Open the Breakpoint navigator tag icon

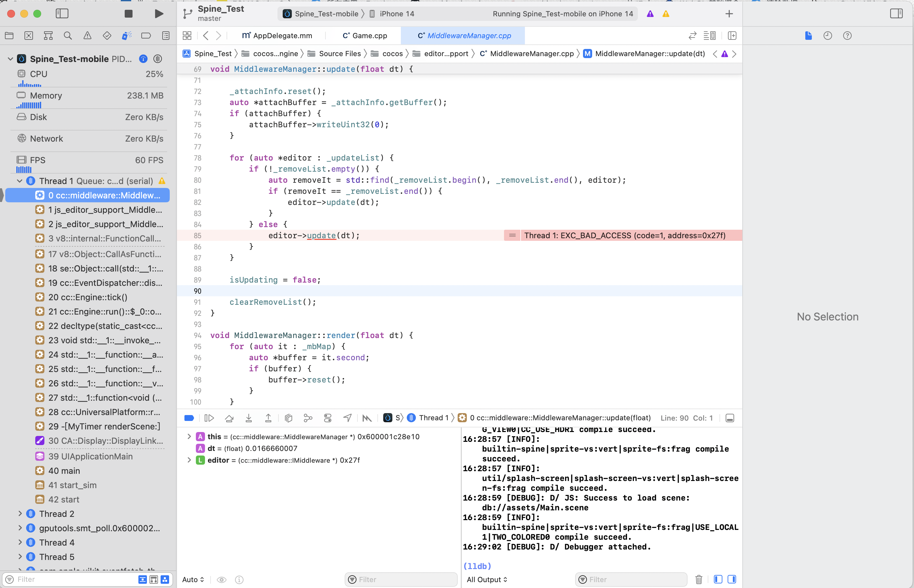coord(146,36)
